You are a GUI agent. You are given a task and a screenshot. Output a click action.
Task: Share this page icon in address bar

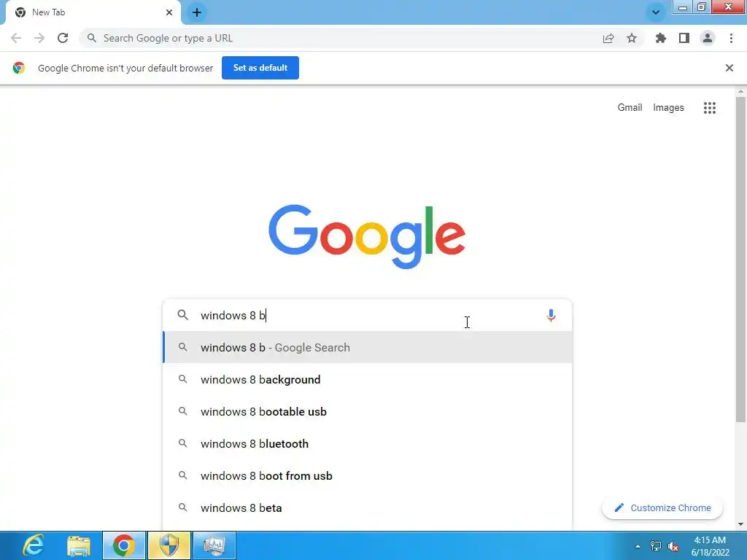point(608,38)
